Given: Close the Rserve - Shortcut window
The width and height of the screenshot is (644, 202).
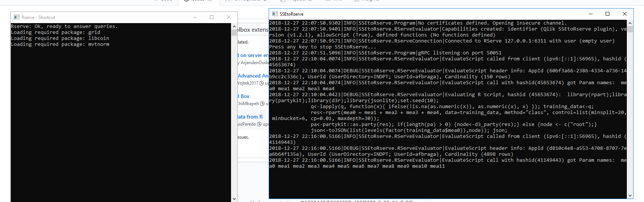Looking at the screenshot, I should click(x=229, y=17).
